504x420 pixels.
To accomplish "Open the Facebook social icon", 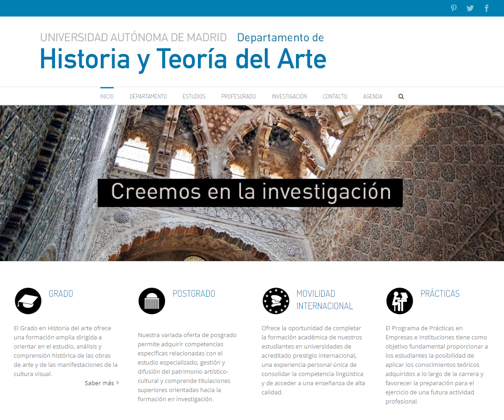I will click(x=487, y=8).
